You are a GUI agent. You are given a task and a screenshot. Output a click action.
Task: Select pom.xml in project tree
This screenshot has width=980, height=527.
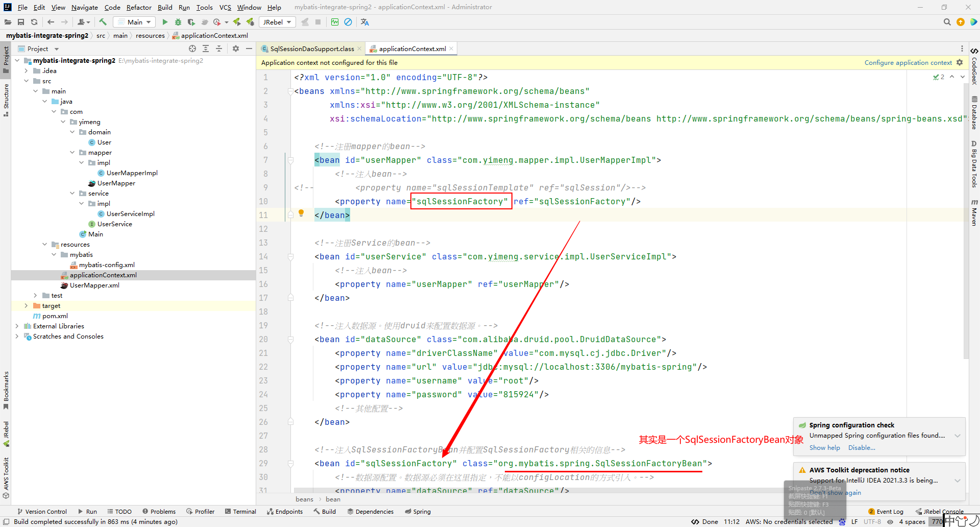coord(55,316)
